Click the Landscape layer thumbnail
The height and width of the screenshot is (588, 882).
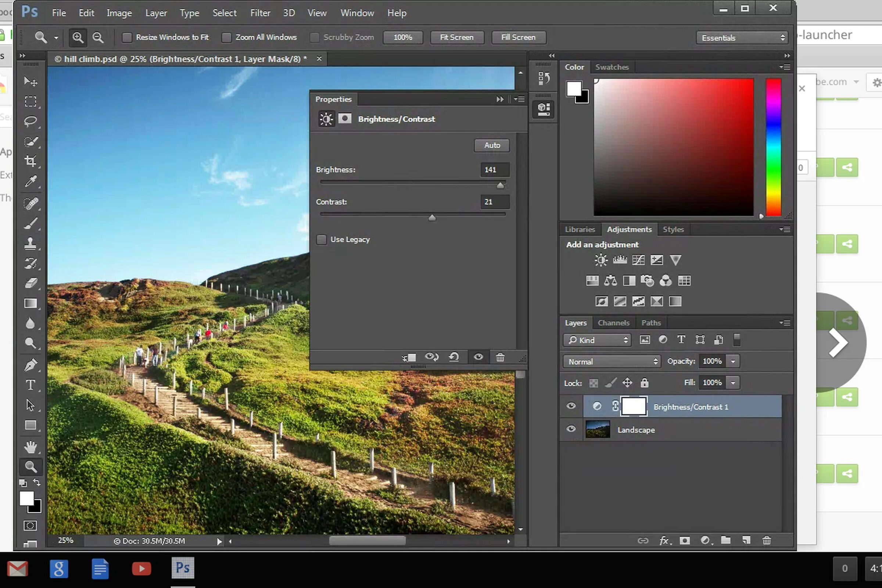pyautogui.click(x=597, y=429)
